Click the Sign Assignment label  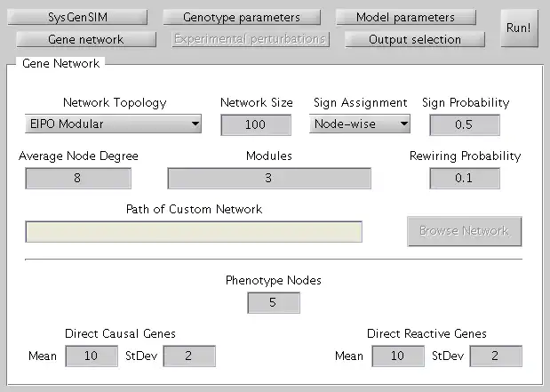361,103
